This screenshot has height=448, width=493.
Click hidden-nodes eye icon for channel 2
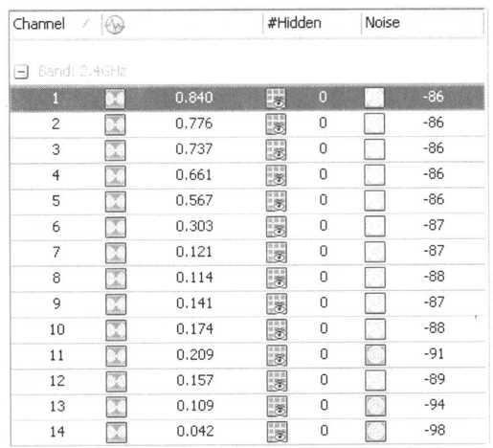point(276,124)
